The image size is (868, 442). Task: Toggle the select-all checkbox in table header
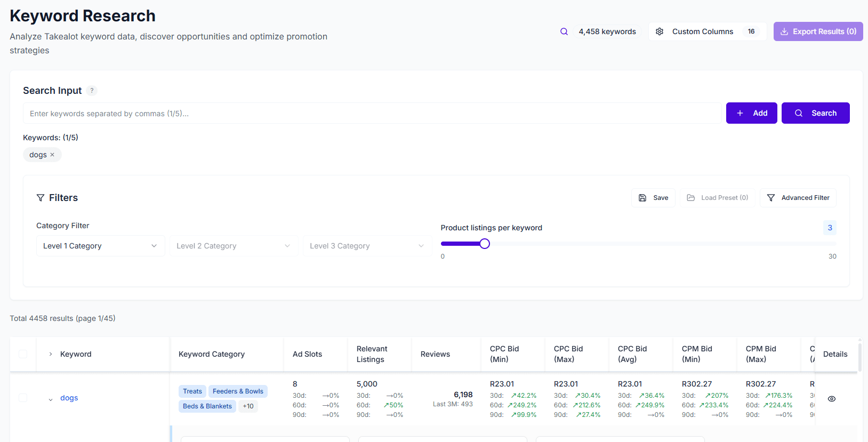(x=23, y=354)
